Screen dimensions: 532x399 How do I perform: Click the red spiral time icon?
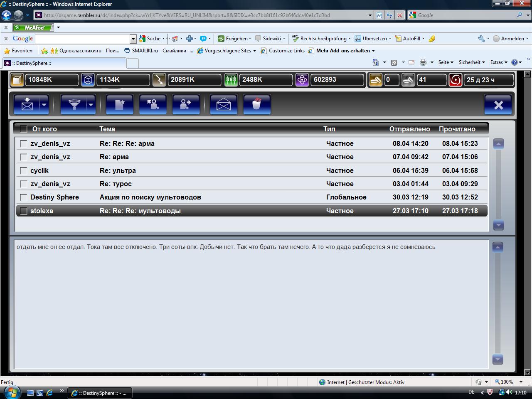pos(455,80)
